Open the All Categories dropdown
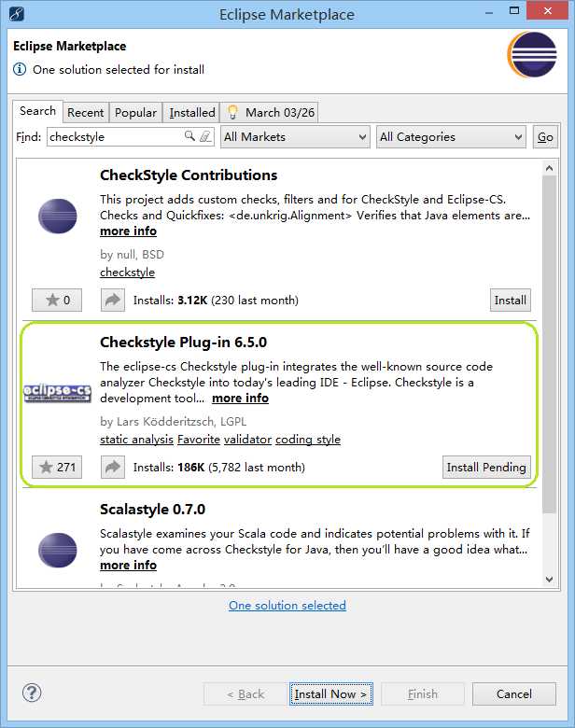The image size is (575, 728). 451,137
